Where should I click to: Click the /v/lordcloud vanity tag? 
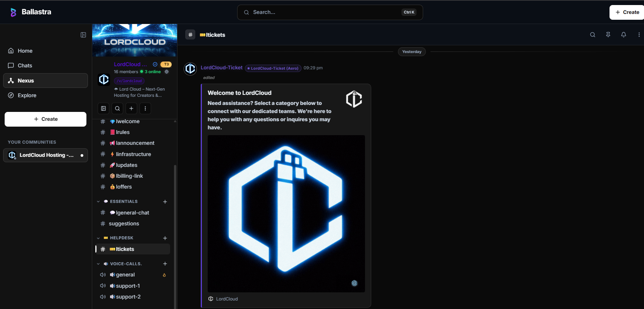(129, 81)
